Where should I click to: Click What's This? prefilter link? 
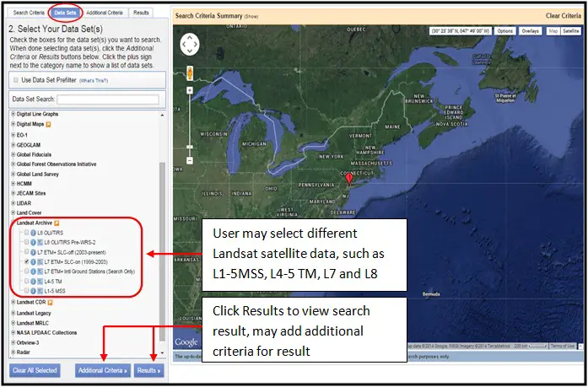click(94, 81)
